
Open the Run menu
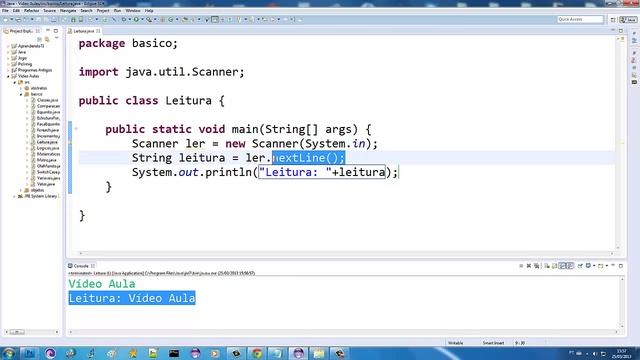coord(118,11)
